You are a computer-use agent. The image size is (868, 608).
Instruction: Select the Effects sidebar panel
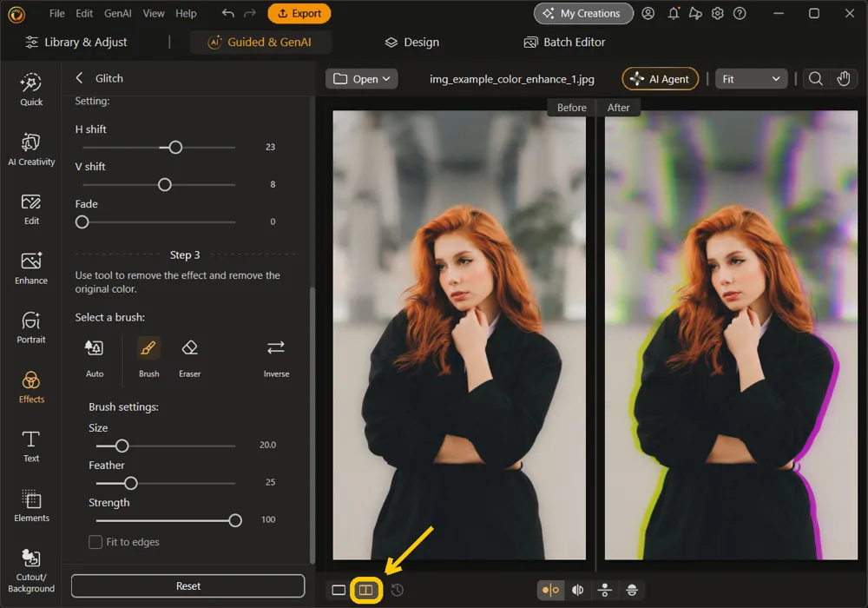(31, 387)
